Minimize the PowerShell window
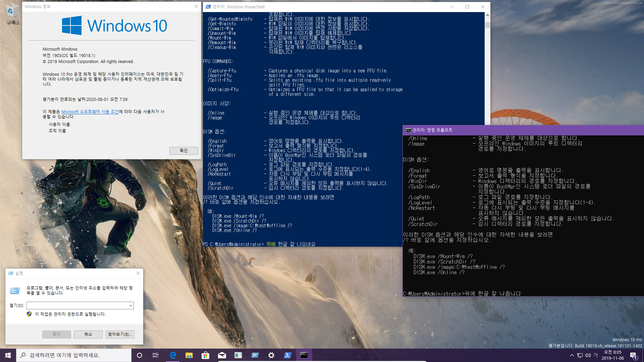644x362 pixels. [x=452, y=7]
